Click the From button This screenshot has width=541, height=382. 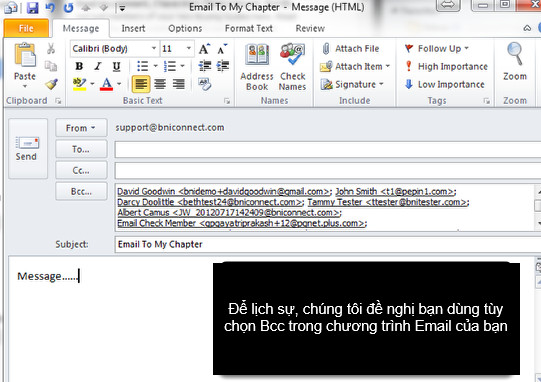(81, 128)
